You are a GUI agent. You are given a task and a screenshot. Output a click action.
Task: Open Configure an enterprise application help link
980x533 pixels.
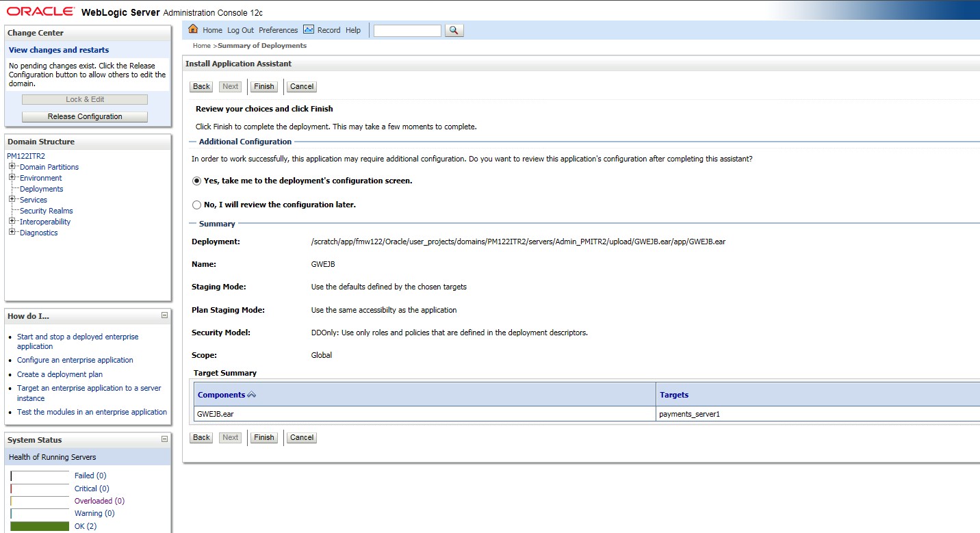click(x=75, y=360)
